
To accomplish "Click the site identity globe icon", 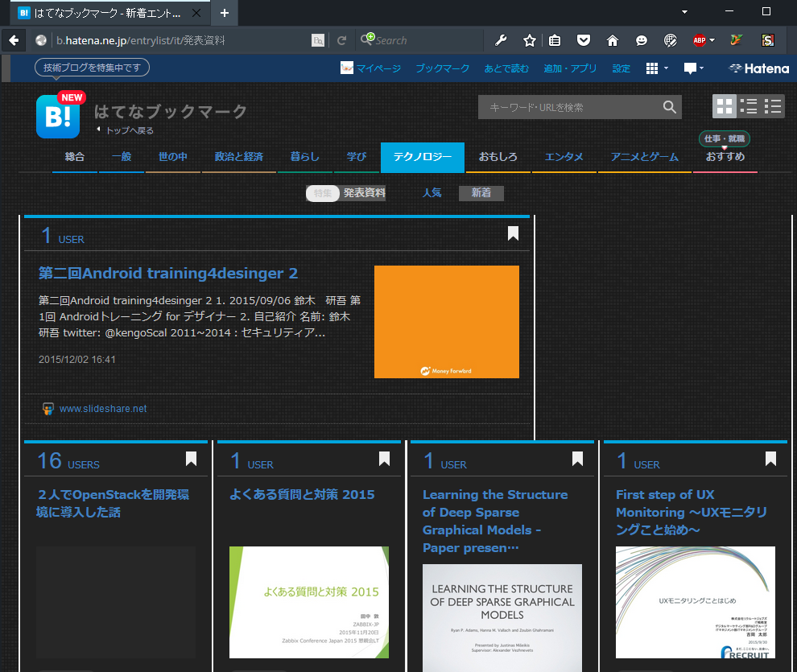I will click(41, 40).
